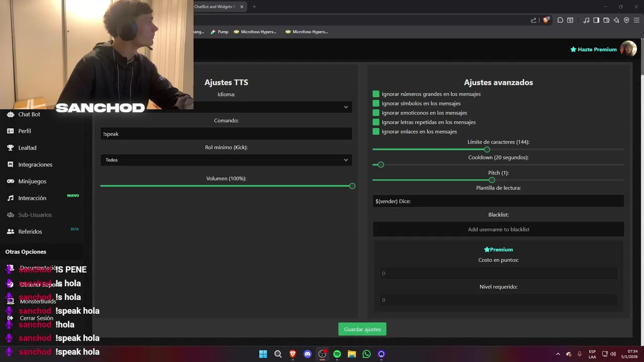Open the Lealtad section
644x362 pixels.
coord(27,148)
